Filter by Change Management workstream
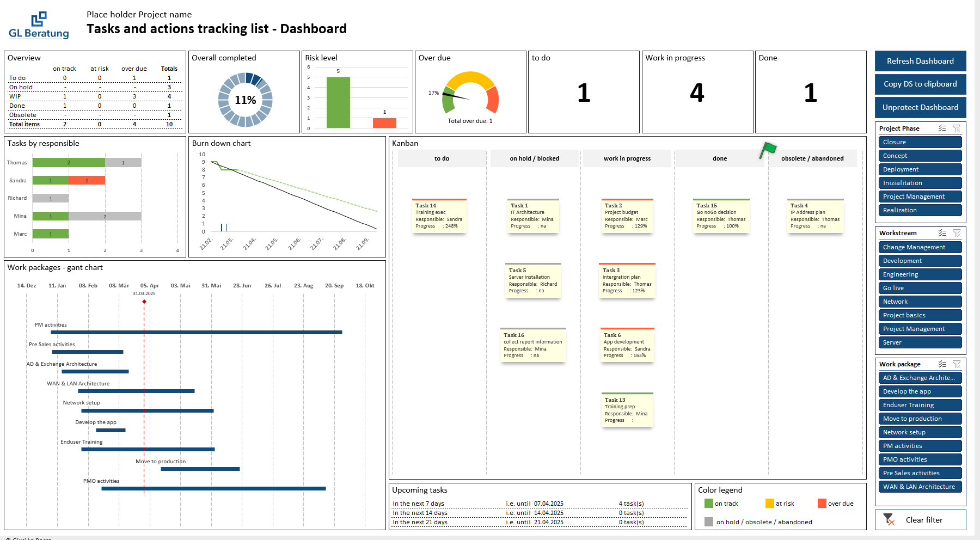Image resolution: width=980 pixels, height=540 pixels. [x=920, y=247]
